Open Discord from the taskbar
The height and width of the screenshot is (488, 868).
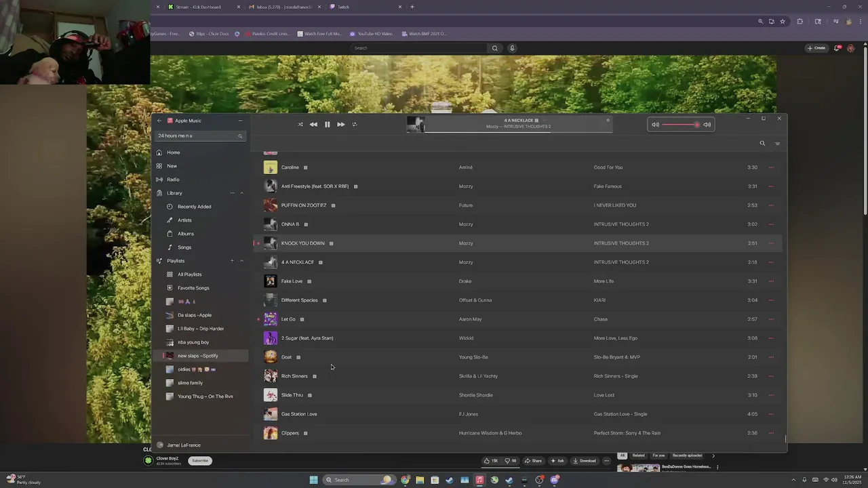[555, 480]
